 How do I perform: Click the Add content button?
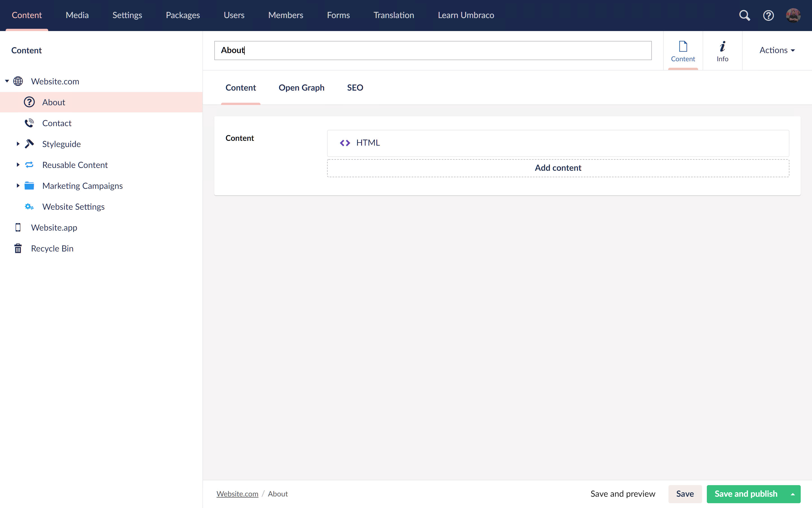(558, 168)
